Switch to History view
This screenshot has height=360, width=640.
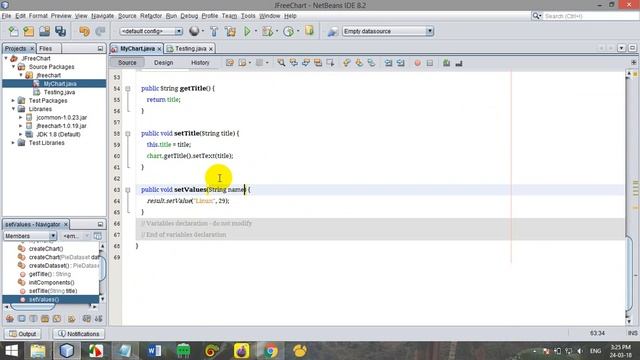200,63
